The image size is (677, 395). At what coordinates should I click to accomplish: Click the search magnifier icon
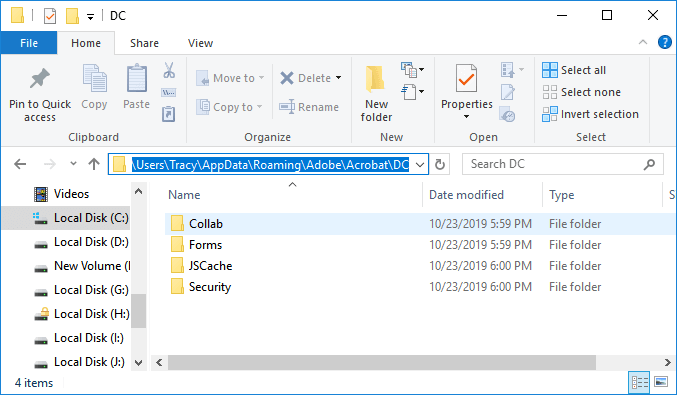tap(649, 164)
